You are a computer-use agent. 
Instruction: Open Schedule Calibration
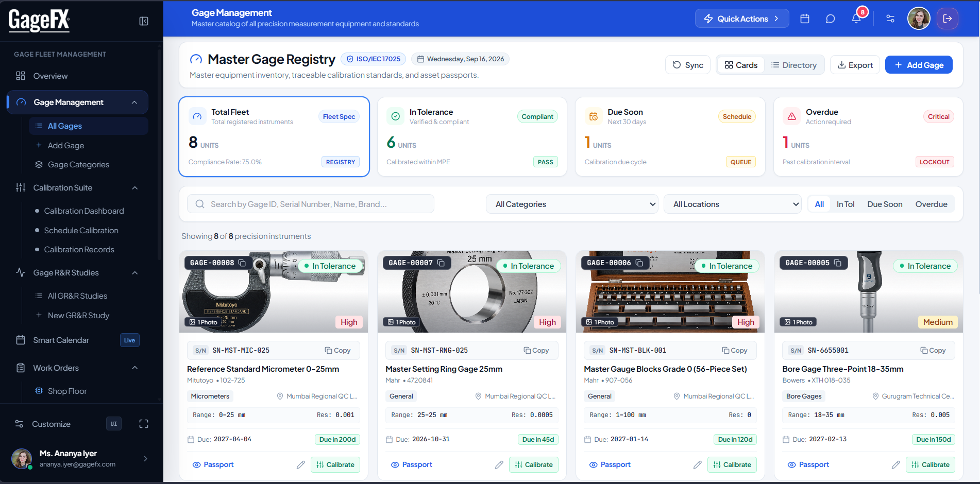[x=81, y=231]
